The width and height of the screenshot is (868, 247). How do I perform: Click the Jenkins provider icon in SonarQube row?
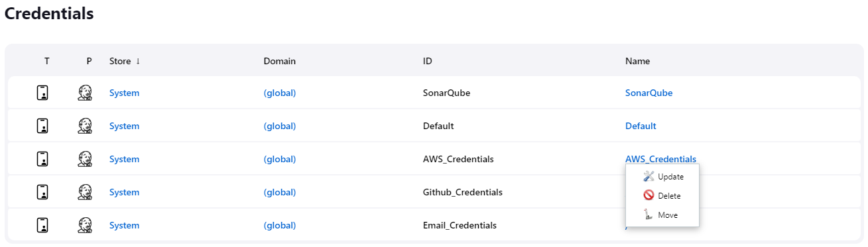(85, 93)
